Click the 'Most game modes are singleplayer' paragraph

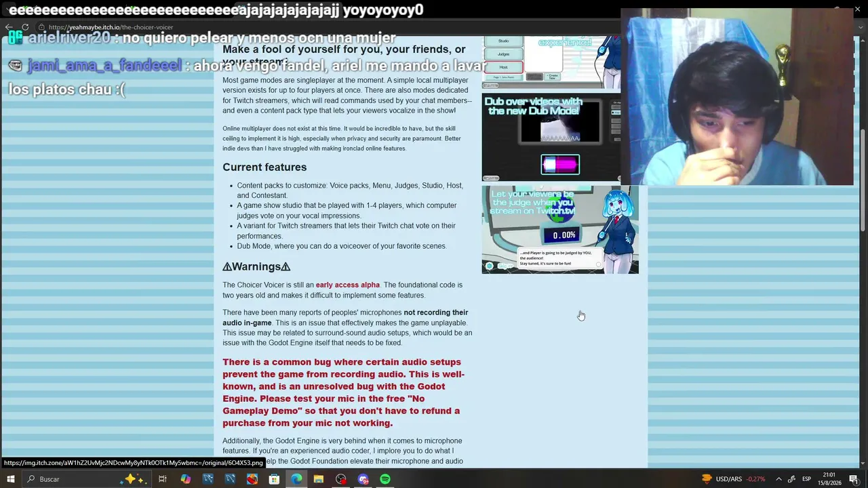[347, 96]
